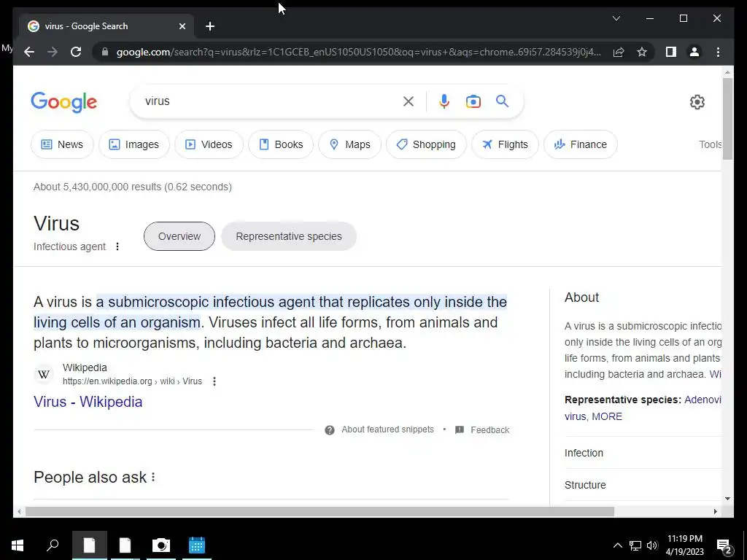Open the taskbar clock and date

tap(684, 545)
